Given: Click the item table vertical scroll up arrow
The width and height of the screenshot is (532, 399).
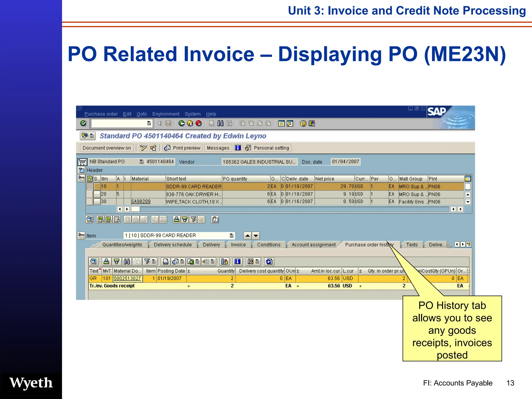Looking at the screenshot, I should tap(468, 194).
